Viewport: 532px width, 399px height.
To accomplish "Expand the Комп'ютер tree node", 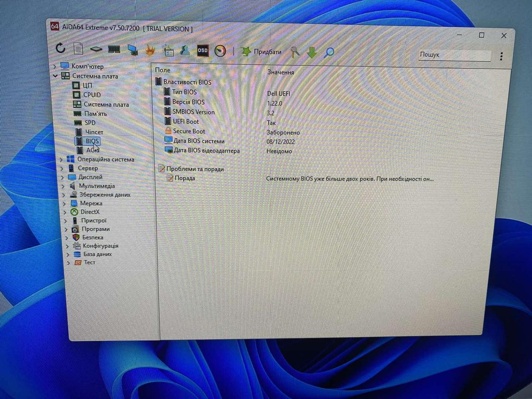I will click(x=55, y=66).
